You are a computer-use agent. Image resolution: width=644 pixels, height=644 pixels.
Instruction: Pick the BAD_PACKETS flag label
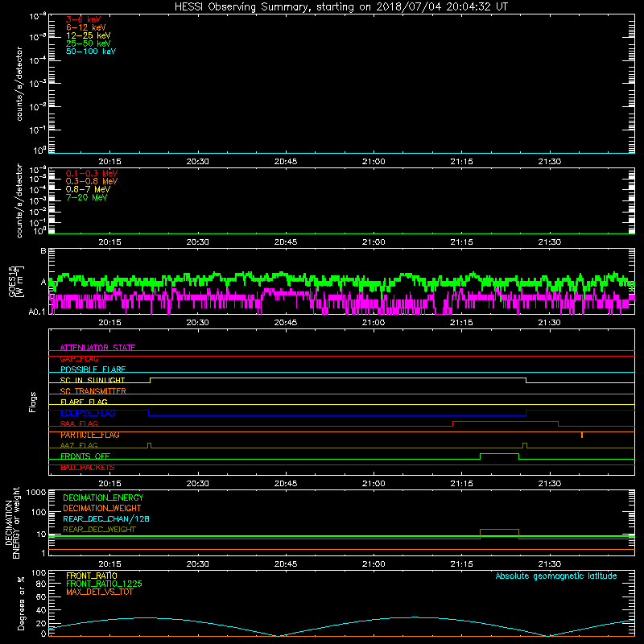[88, 468]
